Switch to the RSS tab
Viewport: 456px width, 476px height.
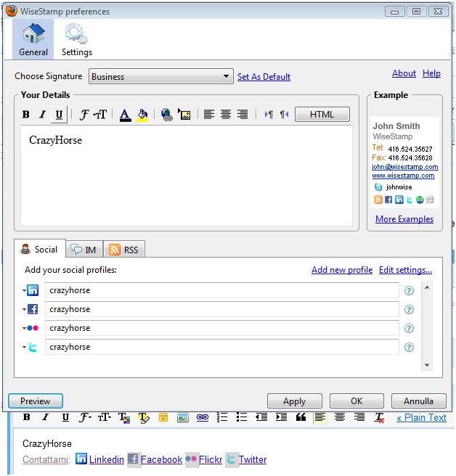click(x=123, y=250)
